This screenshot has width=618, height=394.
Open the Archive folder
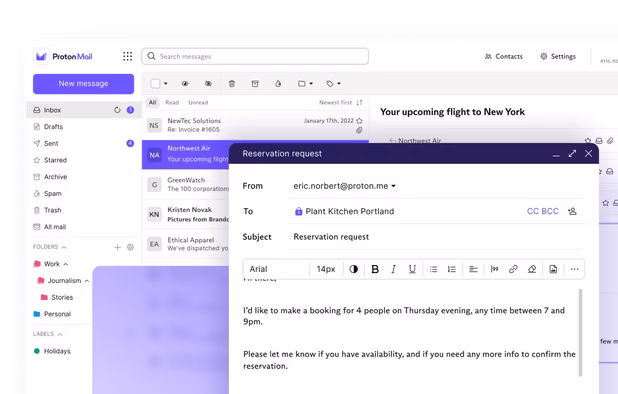84,177
